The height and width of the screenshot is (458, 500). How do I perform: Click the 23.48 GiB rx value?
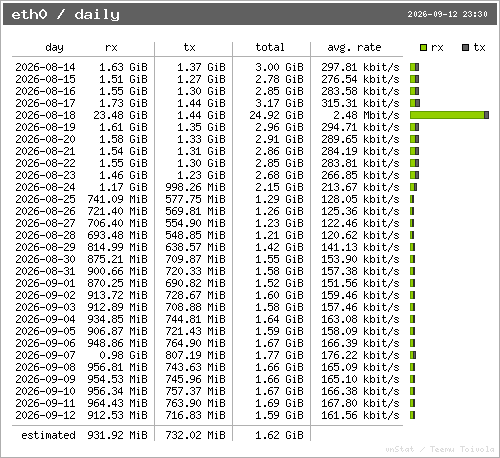point(120,115)
